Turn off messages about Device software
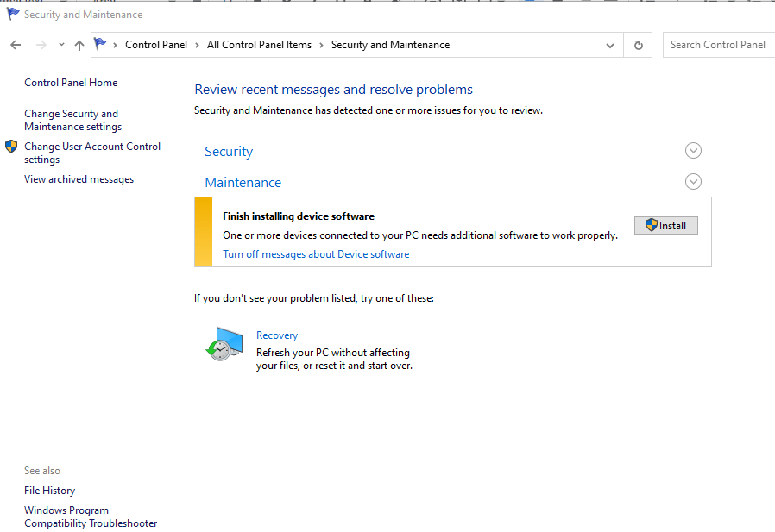 (316, 253)
